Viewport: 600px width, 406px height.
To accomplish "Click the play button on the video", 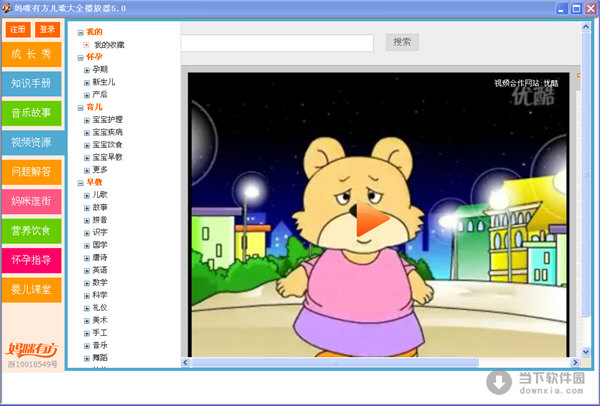I will [x=372, y=219].
